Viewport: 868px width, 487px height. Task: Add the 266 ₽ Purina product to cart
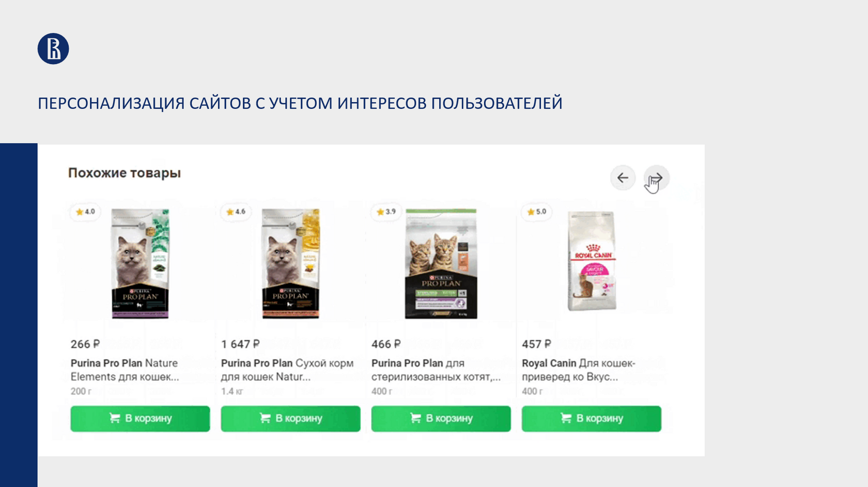(x=140, y=418)
